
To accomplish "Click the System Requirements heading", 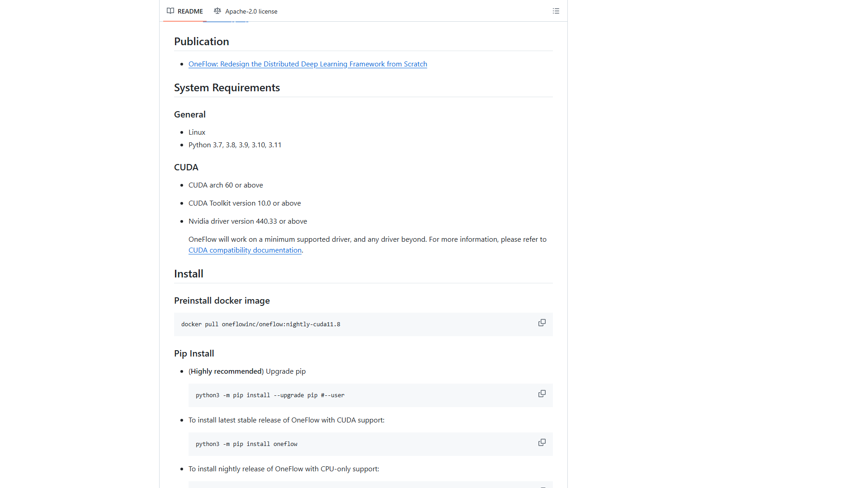I will tap(227, 87).
